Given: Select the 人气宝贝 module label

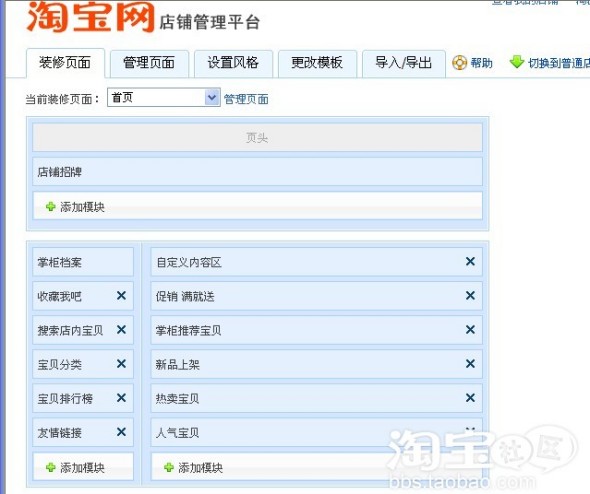Looking at the screenshot, I should (178, 433).
